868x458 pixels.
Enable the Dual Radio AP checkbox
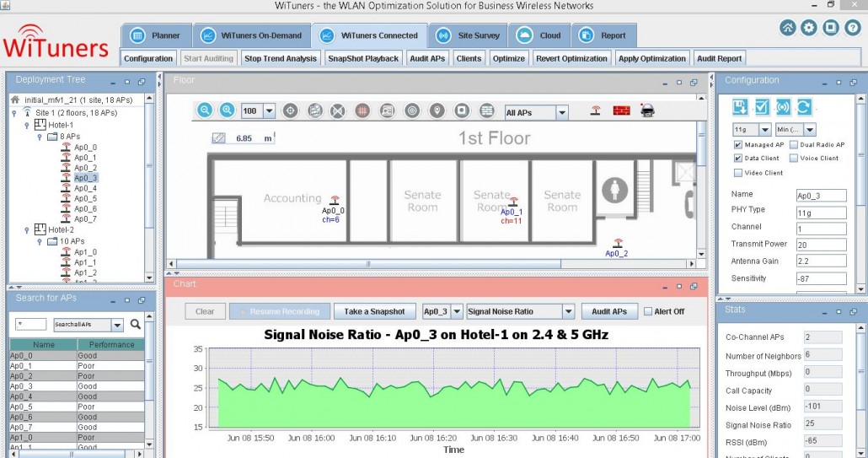pyautogui.click(x=793, y=144)
